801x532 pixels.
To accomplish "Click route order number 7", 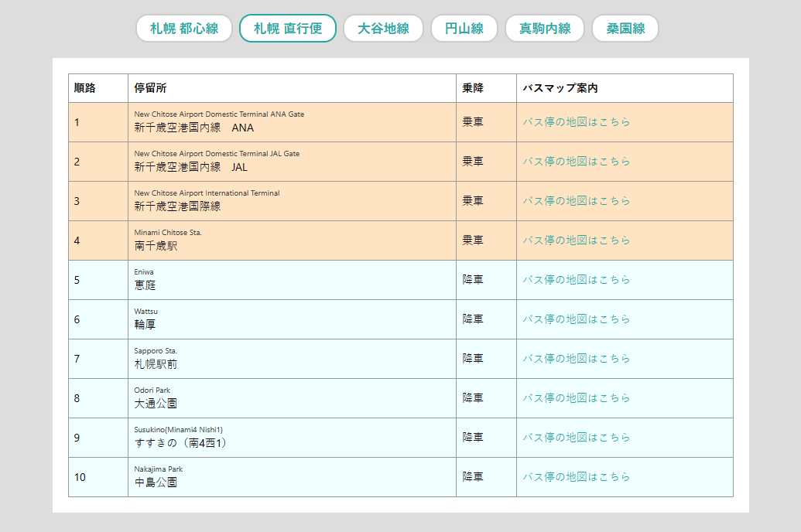I will [x=77, y=359].
